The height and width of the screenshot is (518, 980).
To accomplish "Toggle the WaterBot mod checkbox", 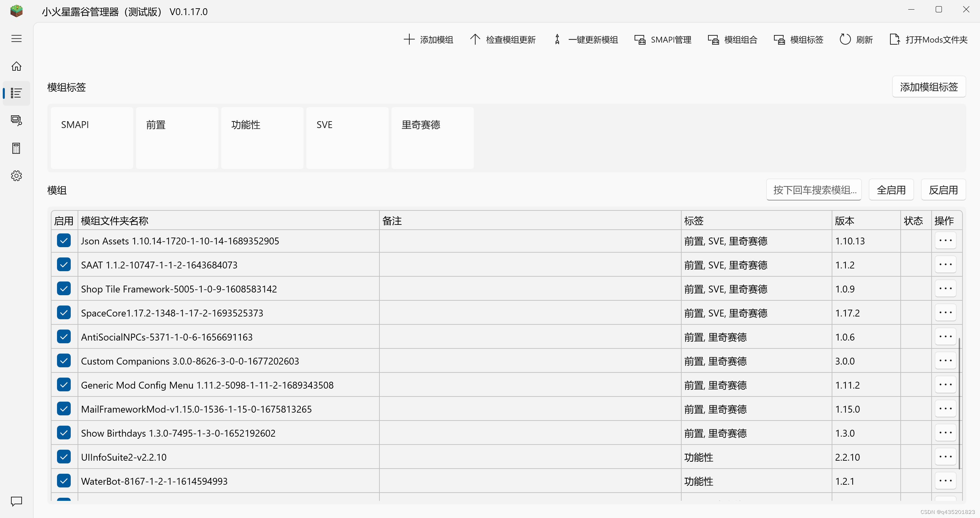I will click(64, 481).
